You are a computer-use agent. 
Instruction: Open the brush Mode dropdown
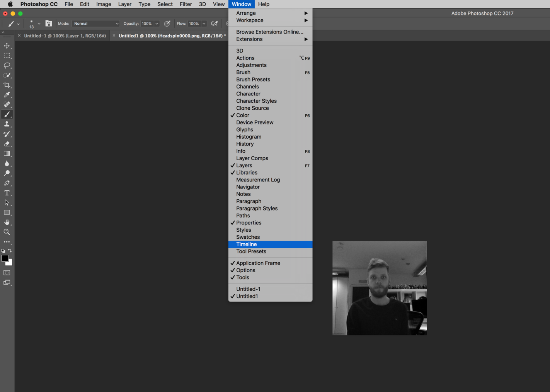click(95, 24)
